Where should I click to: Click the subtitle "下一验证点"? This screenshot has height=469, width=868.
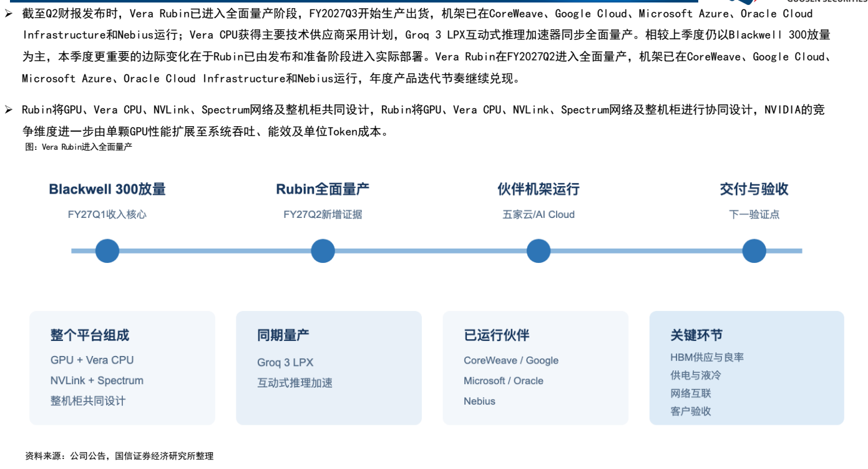point(754,214)
